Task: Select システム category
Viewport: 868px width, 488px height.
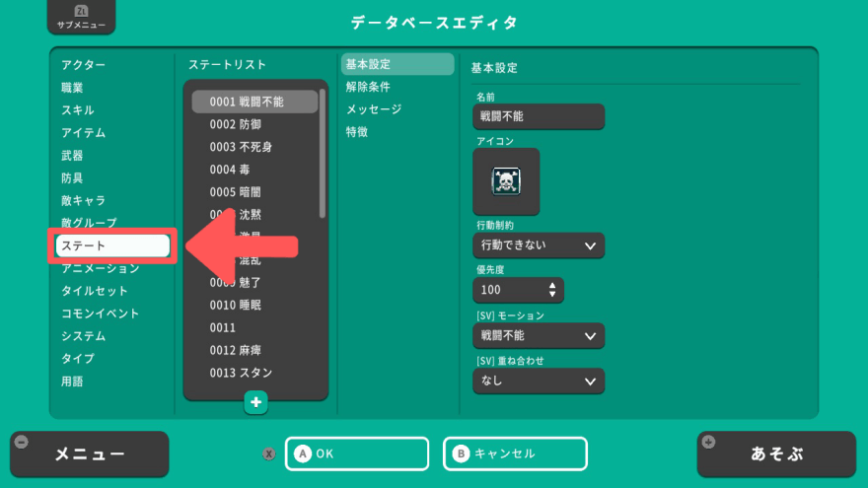Action: point(84,336)
